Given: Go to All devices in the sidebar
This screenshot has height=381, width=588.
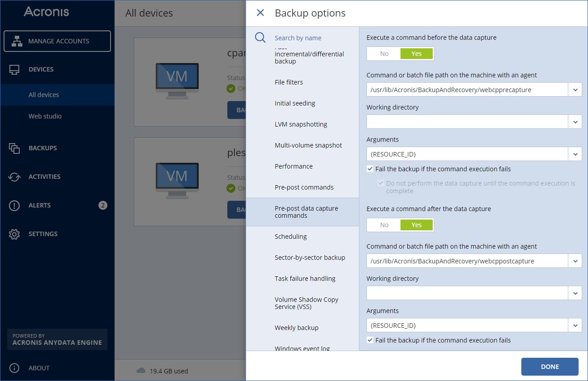Looking at the screenshot, I should click(57, 95).
